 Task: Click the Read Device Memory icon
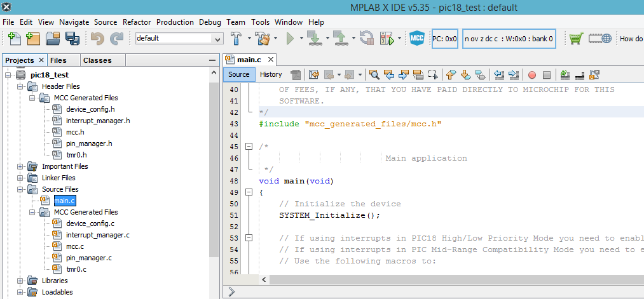pyautogui.click(x=341, y=38)
